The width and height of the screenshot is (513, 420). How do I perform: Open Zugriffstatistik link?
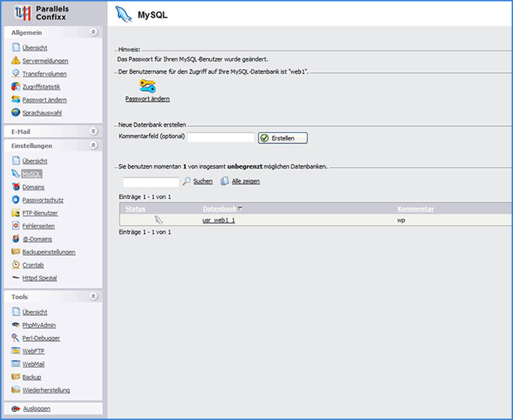tap(41, 87)
